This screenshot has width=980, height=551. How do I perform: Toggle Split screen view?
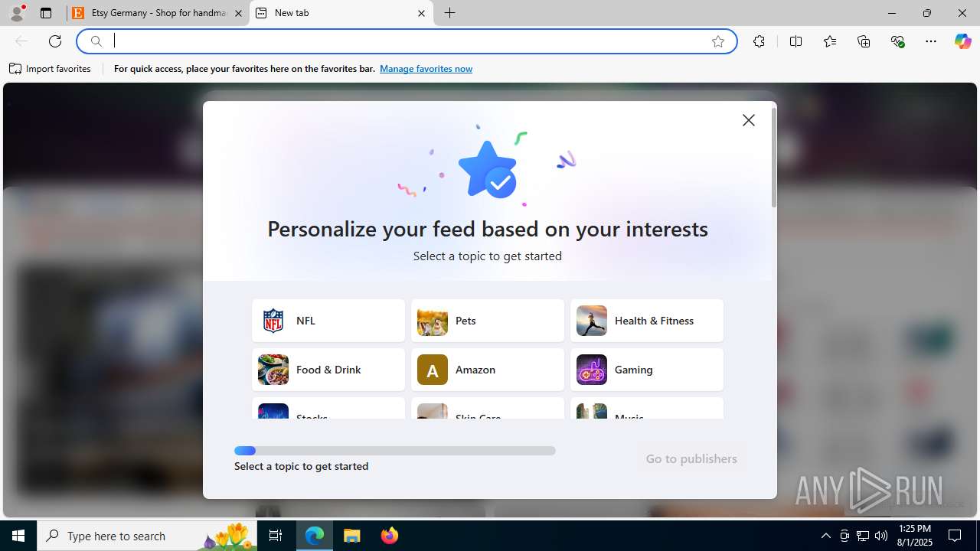click(795, 41)
